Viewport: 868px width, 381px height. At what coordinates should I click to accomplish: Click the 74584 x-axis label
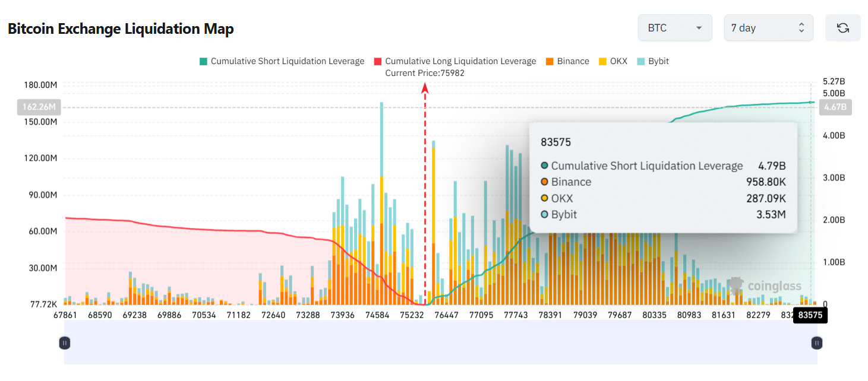pos(378,315)
